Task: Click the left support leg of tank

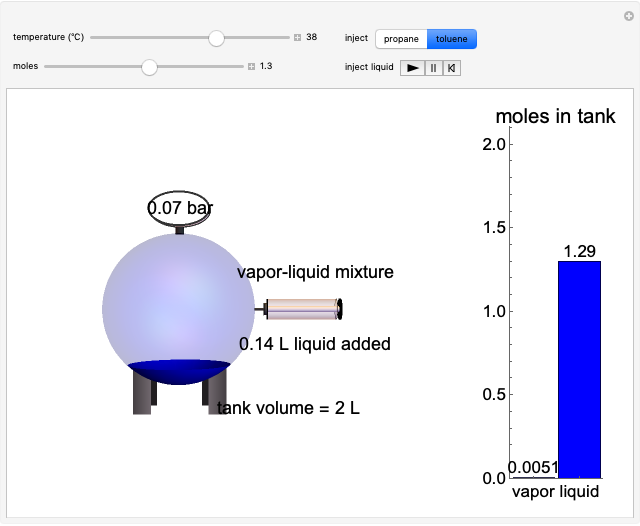Action: point(143,393)
